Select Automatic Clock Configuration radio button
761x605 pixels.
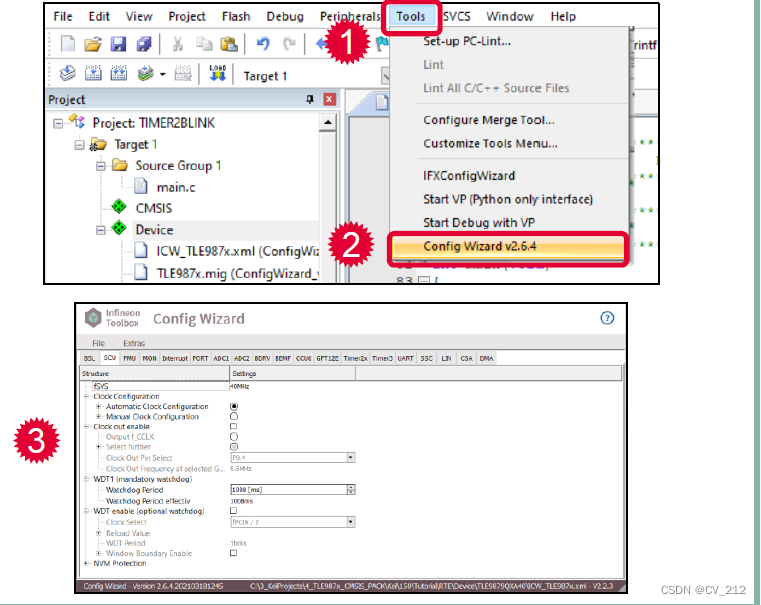[x=234, y=407]
